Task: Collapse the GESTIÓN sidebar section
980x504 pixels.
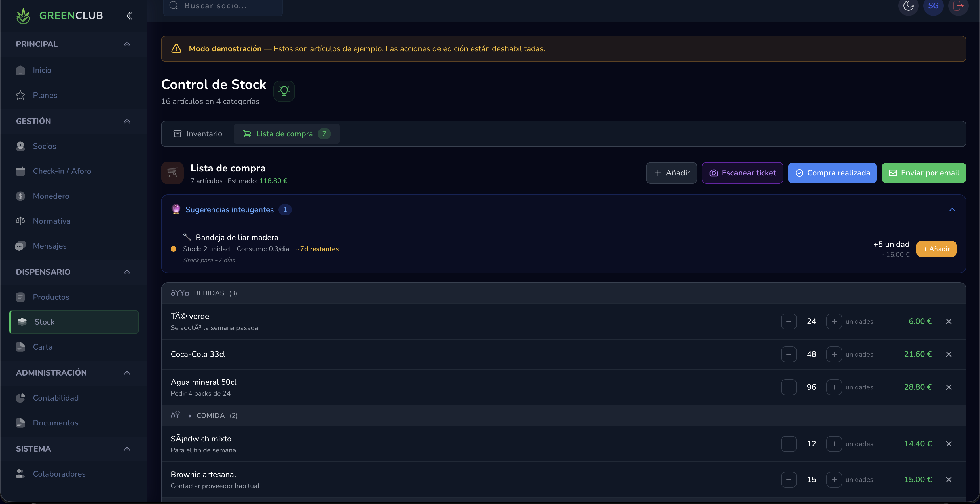Action: [x=127, y=121]
